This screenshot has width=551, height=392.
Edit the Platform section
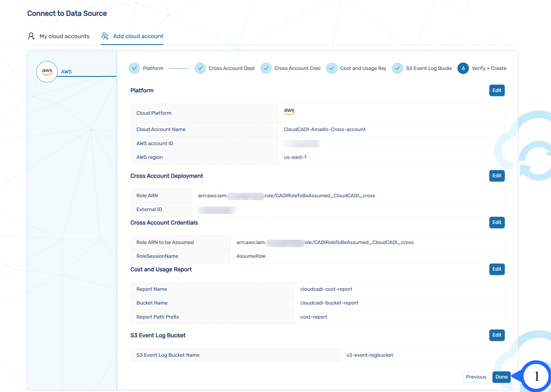497,90
